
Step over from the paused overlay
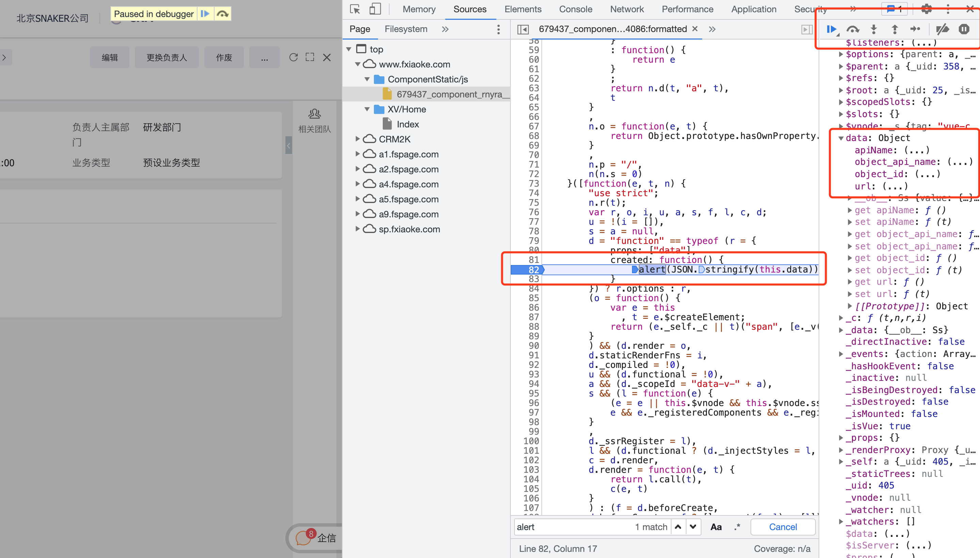coord(222,14)
